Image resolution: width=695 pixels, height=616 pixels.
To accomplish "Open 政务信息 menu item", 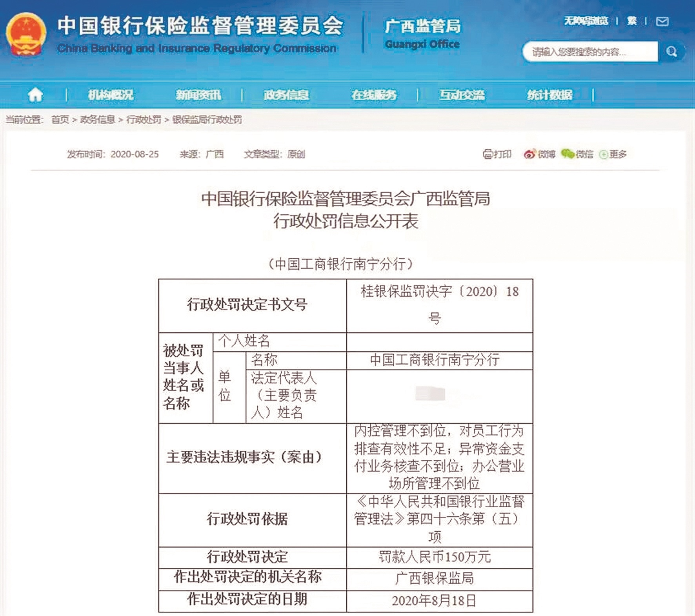I will point(286,95).
